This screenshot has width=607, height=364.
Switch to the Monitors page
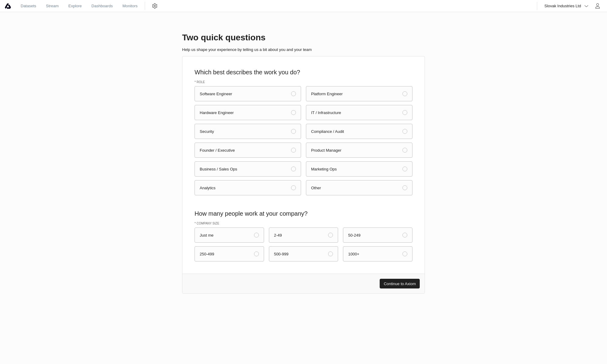click(x=130, y=6)
